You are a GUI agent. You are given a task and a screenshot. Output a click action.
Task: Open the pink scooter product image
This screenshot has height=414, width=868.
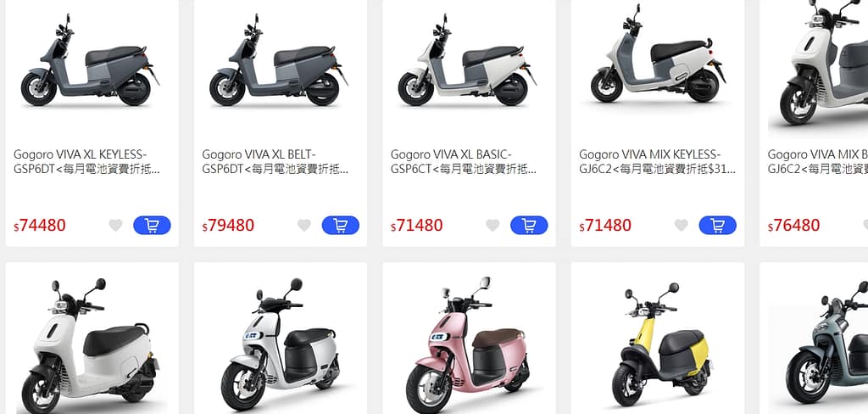[469, 344]
